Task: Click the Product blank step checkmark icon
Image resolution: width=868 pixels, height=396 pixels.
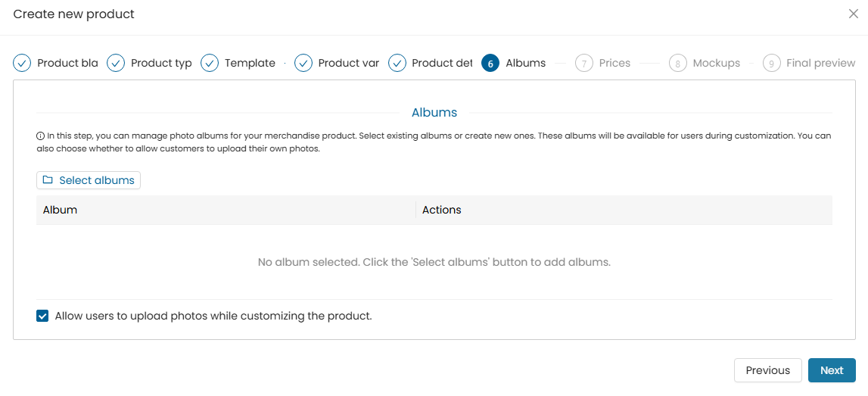Action: [x=22, y=63]
